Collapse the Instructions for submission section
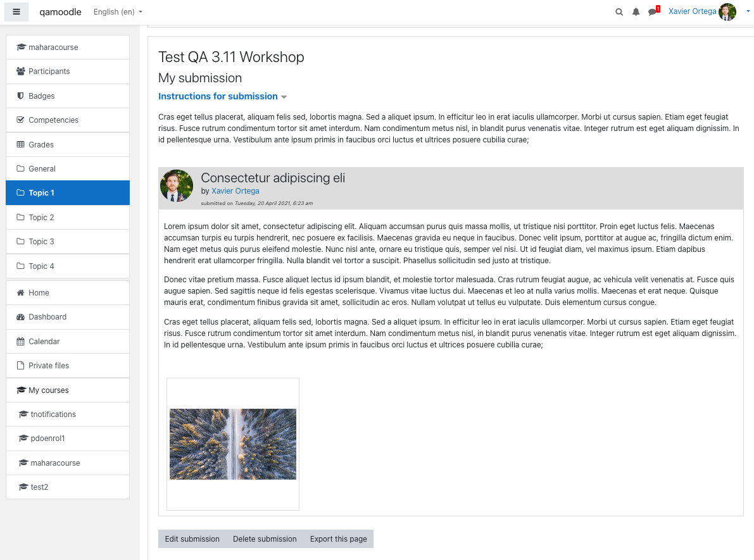This screenshot has height=560, width=754. pyautogui.click(x=218, y=96)
